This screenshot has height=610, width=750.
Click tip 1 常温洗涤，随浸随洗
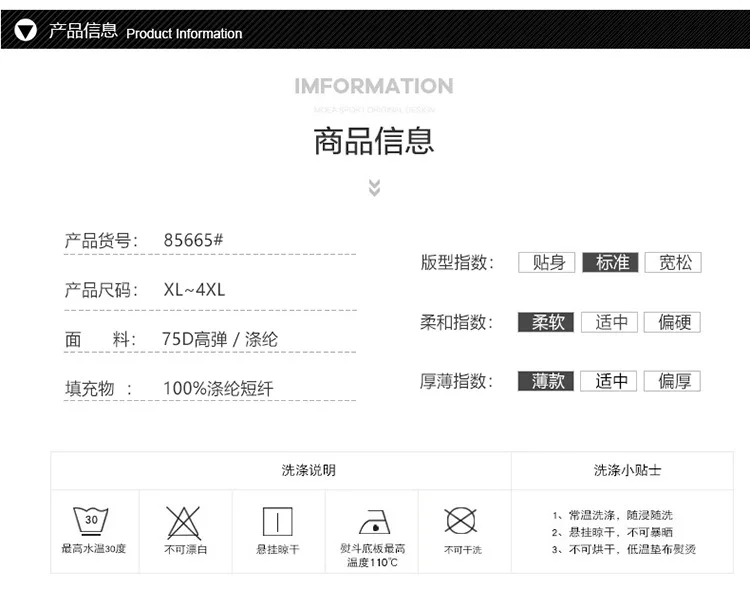[x=613, y=515]
